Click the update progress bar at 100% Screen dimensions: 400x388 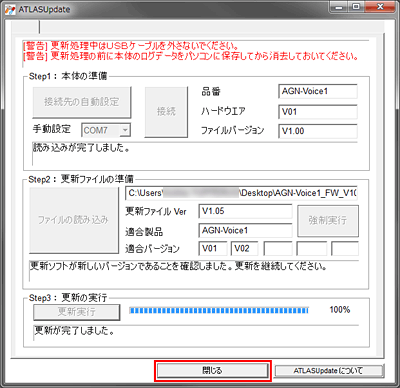point(219,311)
